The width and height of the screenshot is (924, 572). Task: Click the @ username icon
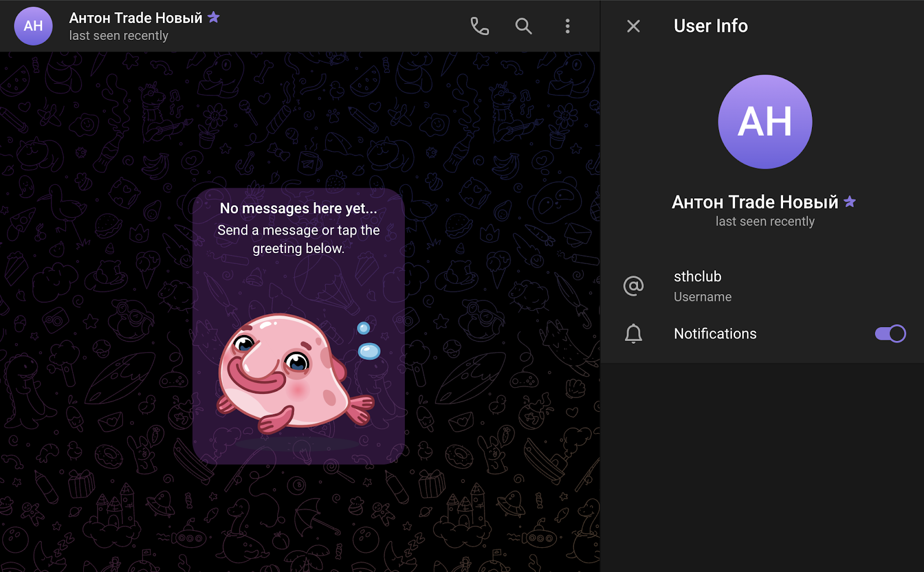coord(634,285)
